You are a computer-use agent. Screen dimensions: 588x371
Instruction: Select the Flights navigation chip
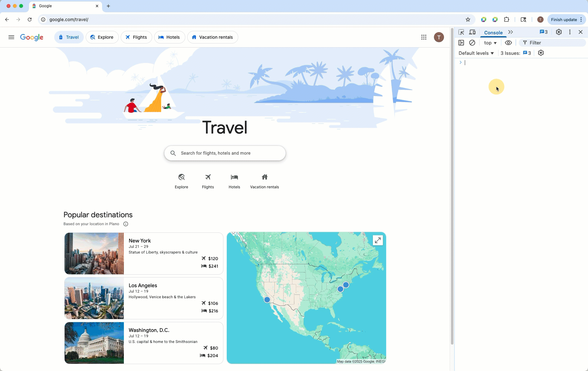point(136,37)
